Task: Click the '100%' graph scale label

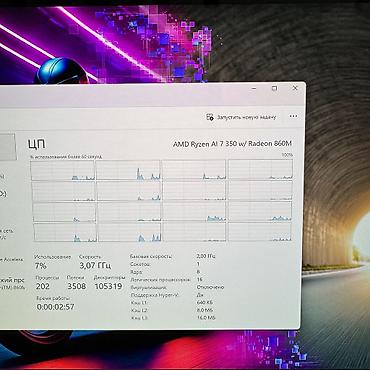Action: coord(287,155)
